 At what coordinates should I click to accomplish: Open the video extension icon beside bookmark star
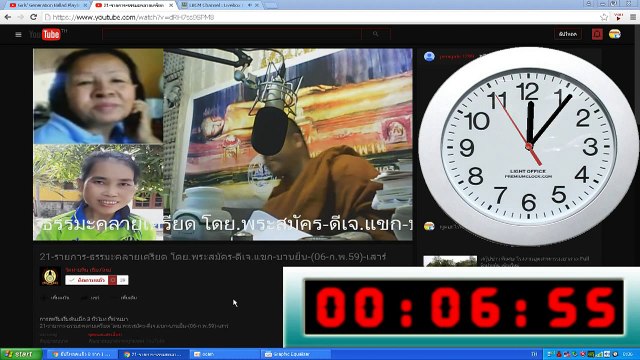point(618,17)
